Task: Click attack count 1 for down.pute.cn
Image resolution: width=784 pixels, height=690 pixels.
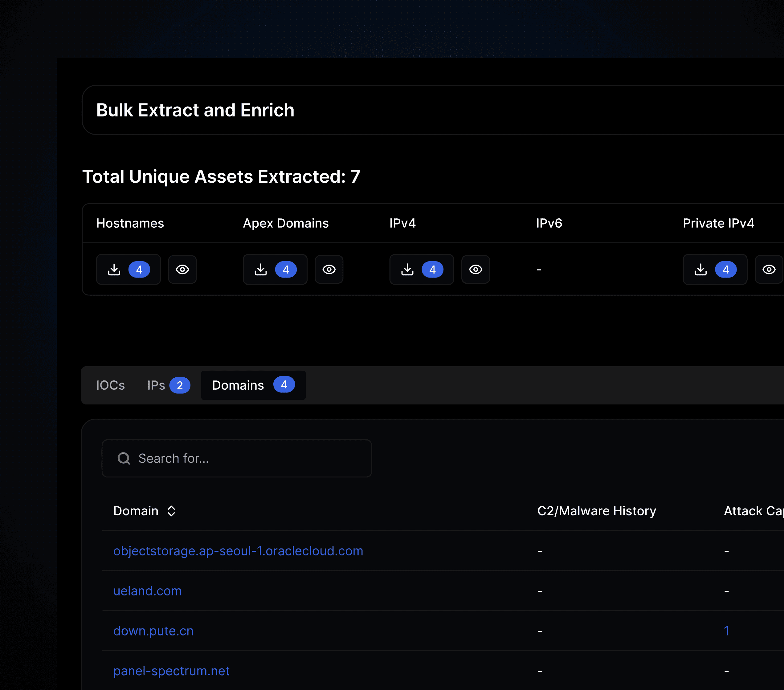Action: click(x=726, y=631)
